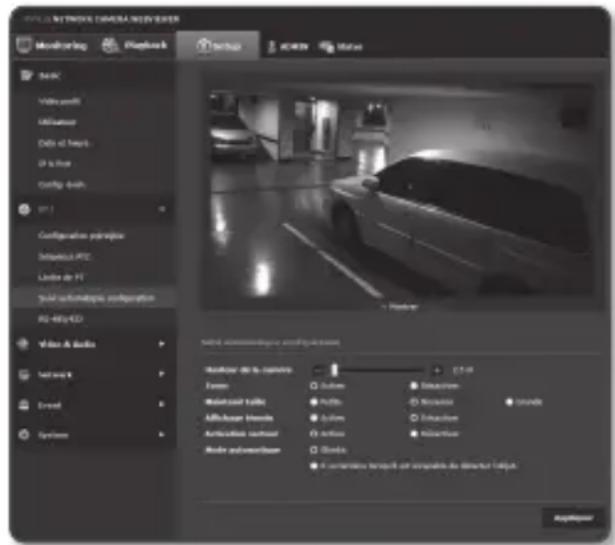This screenshot has width=615, height=545.
Task: Select Activer for the Zoom option
Action: 314,383
